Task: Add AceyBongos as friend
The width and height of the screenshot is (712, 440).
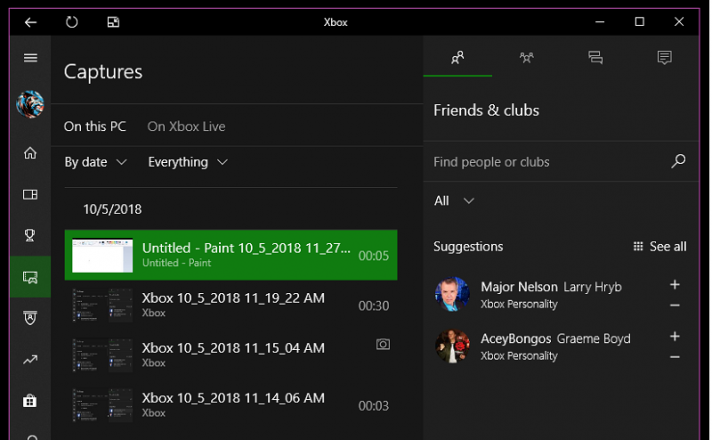Action: click(675, 336)
